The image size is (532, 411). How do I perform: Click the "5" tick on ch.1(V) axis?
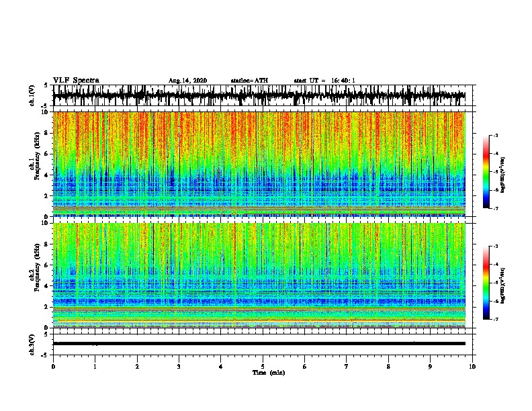click(x=46, y=85)
